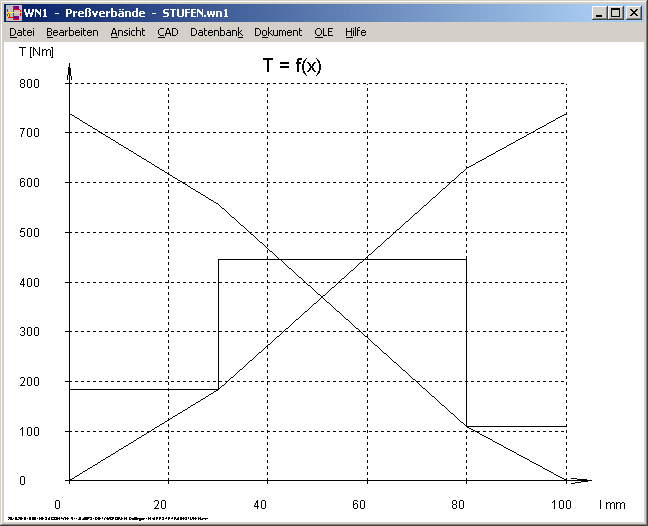648x526 pixels.
Task: Click the chart title T = f(x)
Action: coord(292,66)
